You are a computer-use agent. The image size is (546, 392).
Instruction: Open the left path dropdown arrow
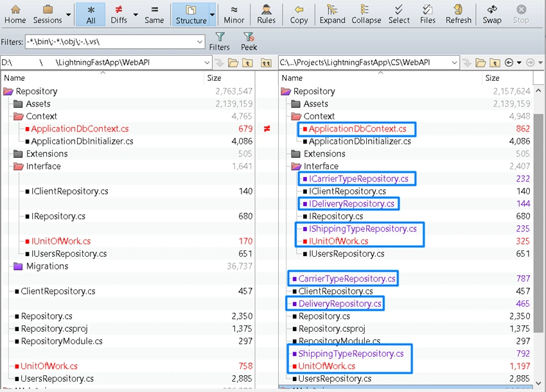pos(207,63)
